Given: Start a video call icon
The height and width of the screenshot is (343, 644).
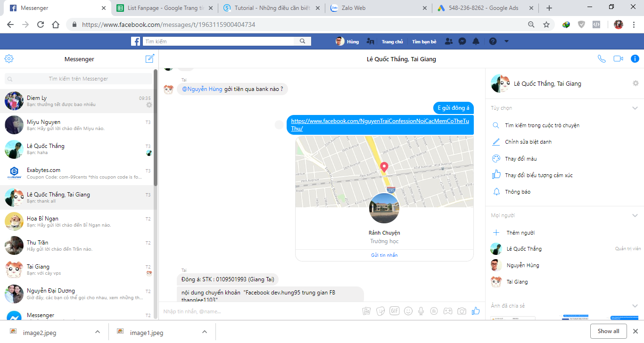Looking at the screenshot, I should (x=618, y=59).
